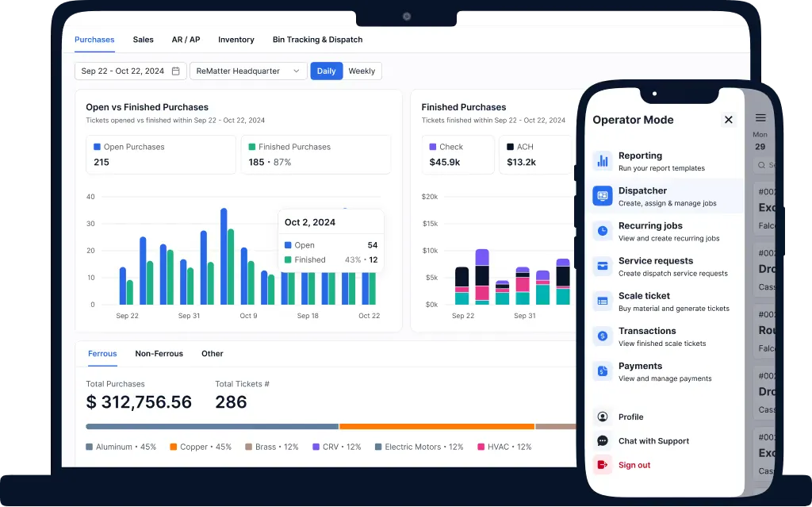Click the Transactions dollar icon

coord(603,336)
